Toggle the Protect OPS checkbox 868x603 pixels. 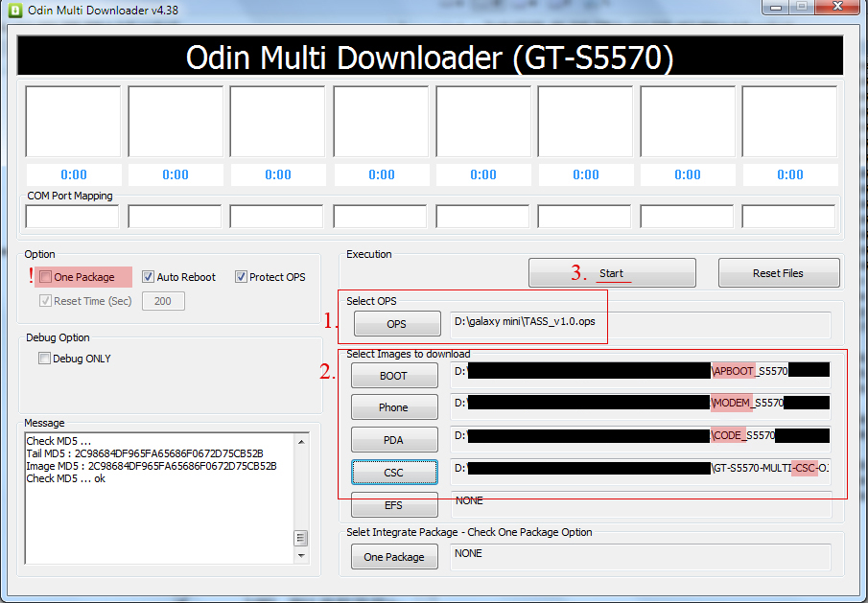point(241,277)
